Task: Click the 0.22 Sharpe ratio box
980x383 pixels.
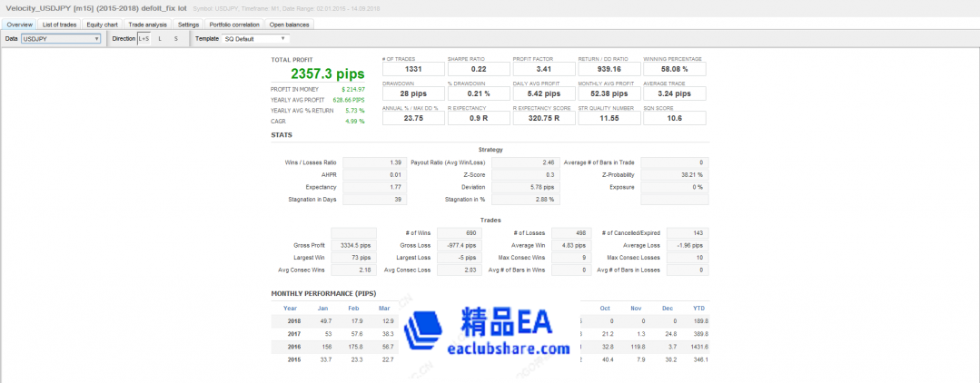Action: [479, 69]
